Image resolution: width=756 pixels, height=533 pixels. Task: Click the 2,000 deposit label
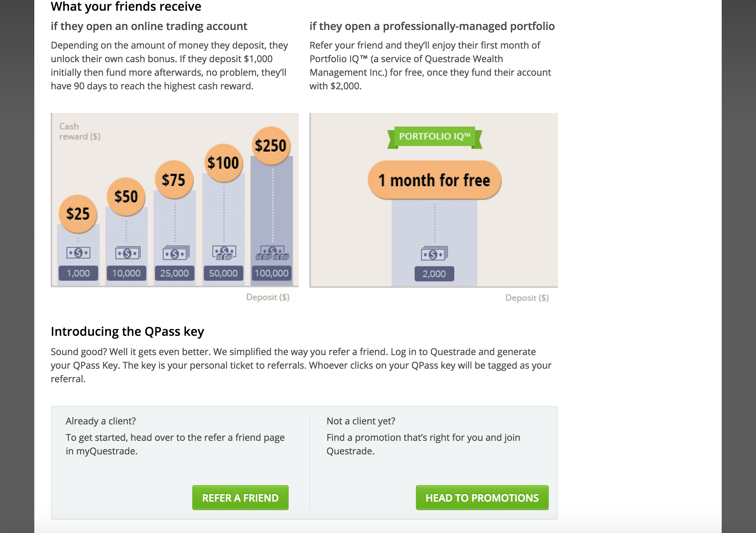[434, 274]
